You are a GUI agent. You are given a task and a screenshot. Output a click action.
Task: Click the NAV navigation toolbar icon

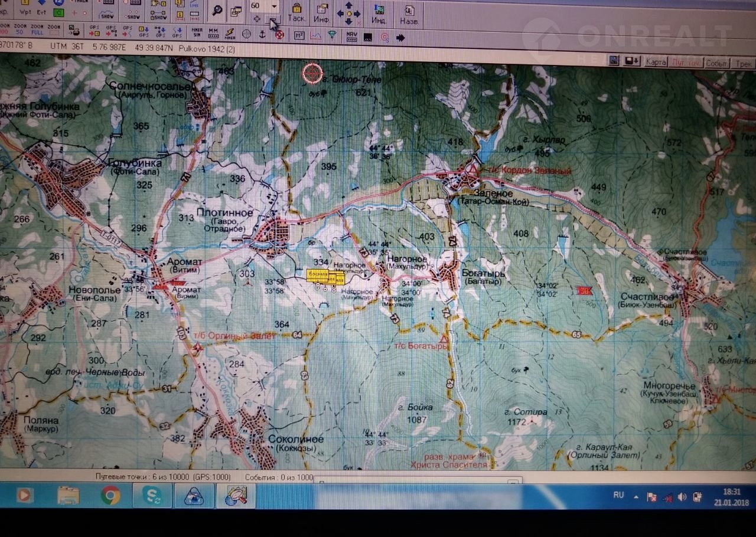pos(351,36)
